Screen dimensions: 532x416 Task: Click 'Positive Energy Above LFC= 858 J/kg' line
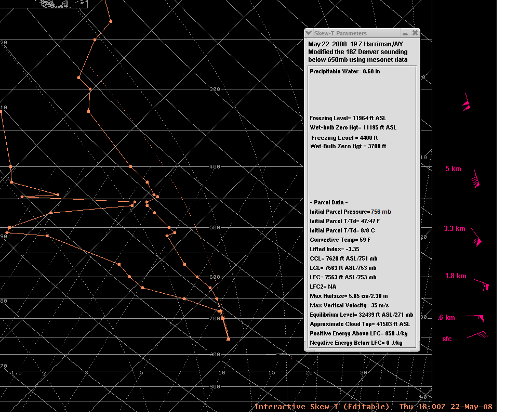coord(358,333)
